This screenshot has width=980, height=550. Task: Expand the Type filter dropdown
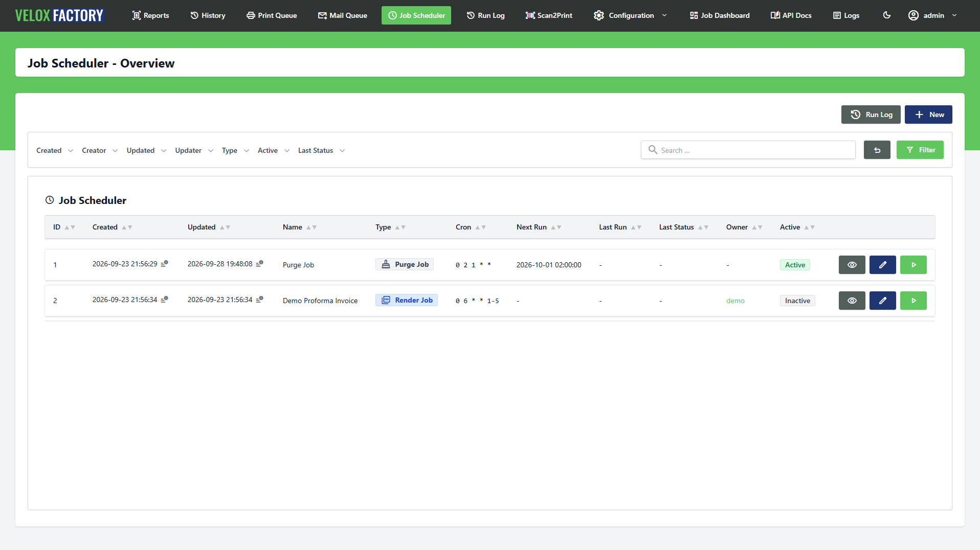235,150
